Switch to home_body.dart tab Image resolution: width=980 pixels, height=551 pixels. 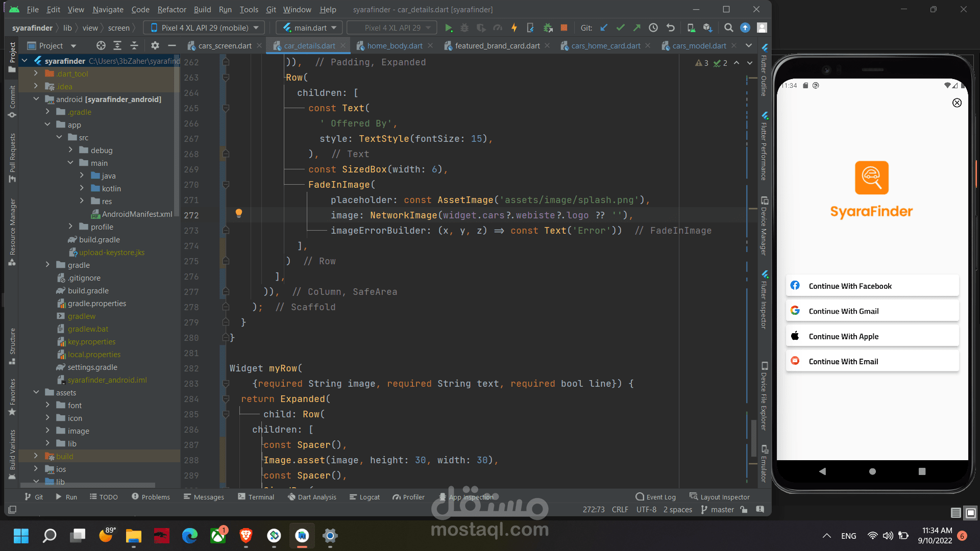[395, 46]
